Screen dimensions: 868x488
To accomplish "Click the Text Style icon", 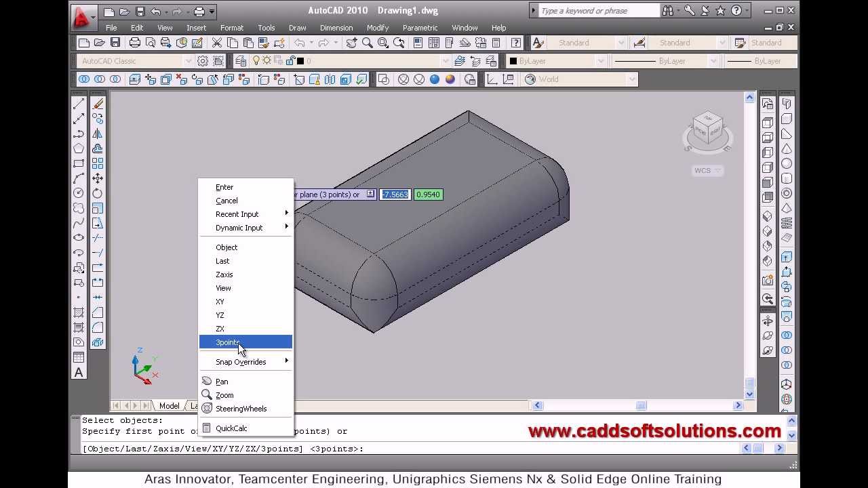I will (x=538, y=43).
